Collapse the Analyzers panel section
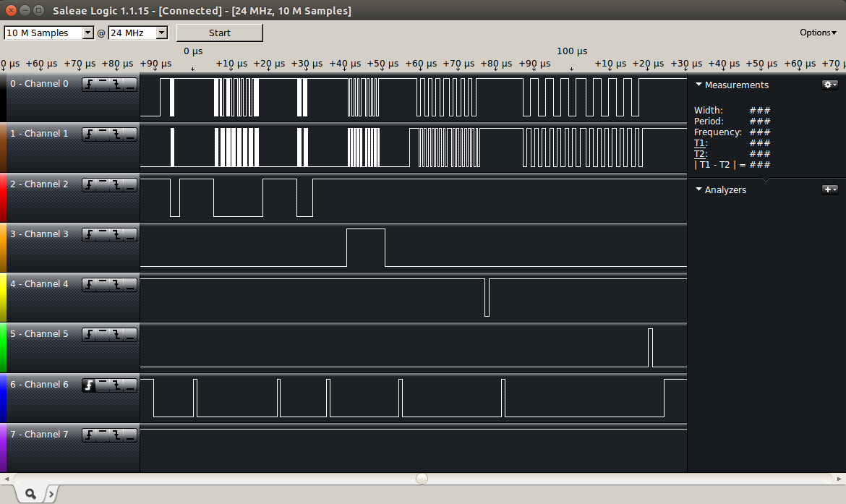 (x=698, y=189)
